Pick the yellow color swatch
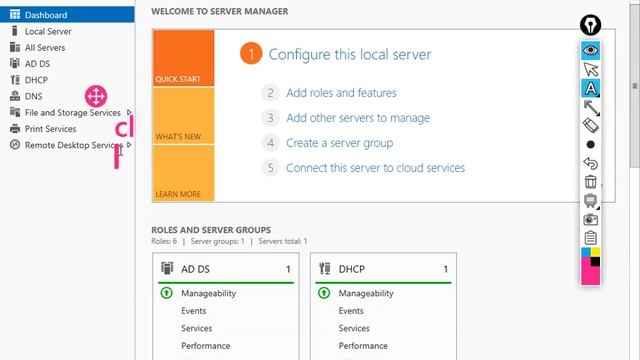The width and height of the screenshot is (640, 360). point(596,252)
